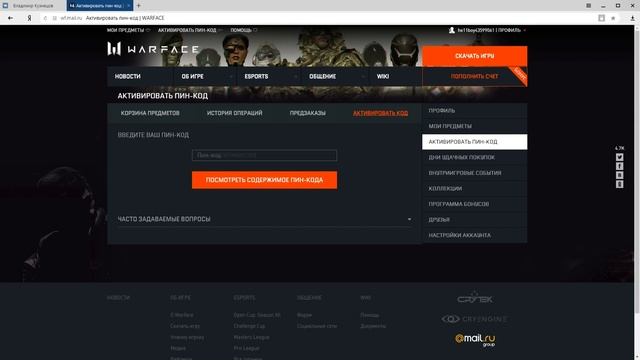Close the Warface active tab
Screen dimensions: 640x360
click(129, 6)
